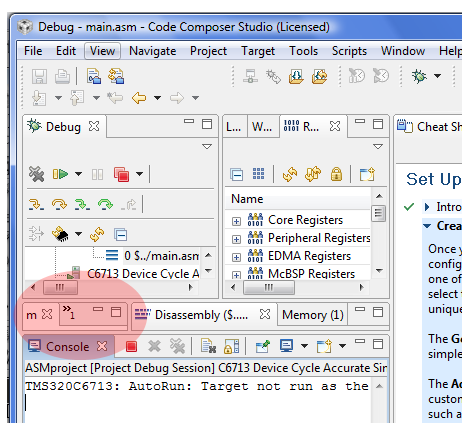The image size is (468, 432).
Task: Click the Display Selected Console monitor icon
Action: coord(286,346)
